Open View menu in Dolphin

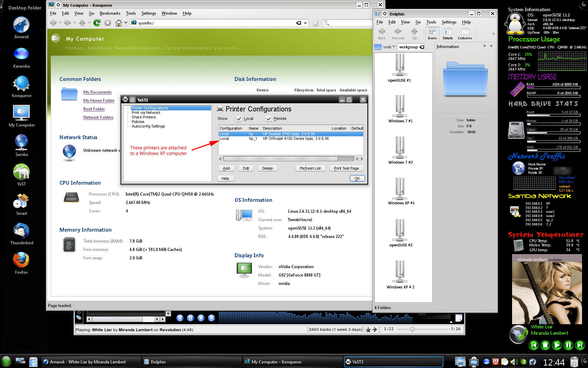(x=405, y=22)
